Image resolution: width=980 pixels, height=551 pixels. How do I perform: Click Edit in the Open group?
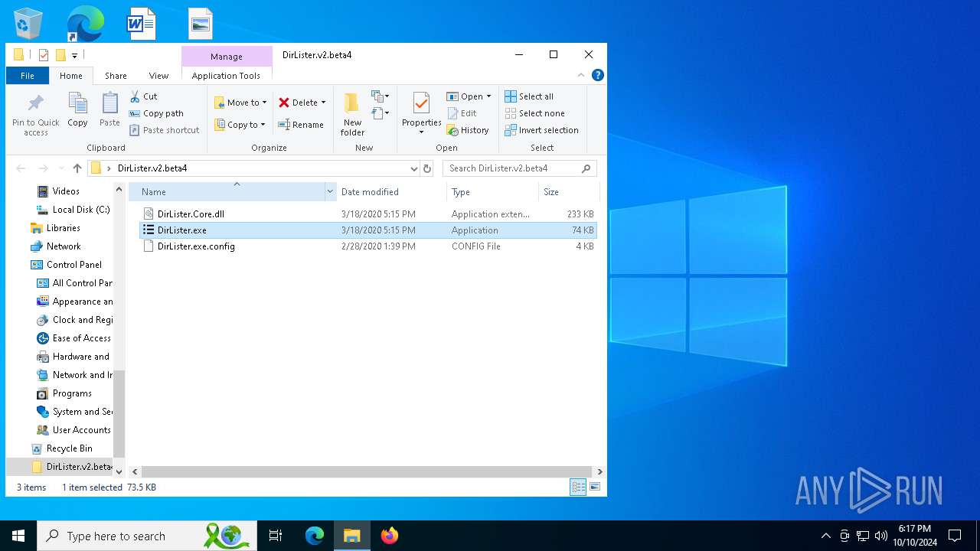coord(462,113)
